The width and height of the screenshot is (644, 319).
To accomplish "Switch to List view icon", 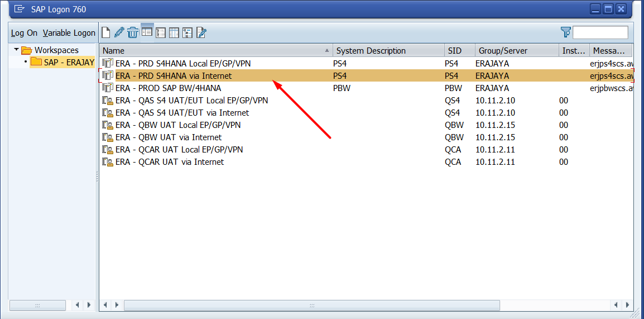I will pyautogui.click(x=161, y=32).
